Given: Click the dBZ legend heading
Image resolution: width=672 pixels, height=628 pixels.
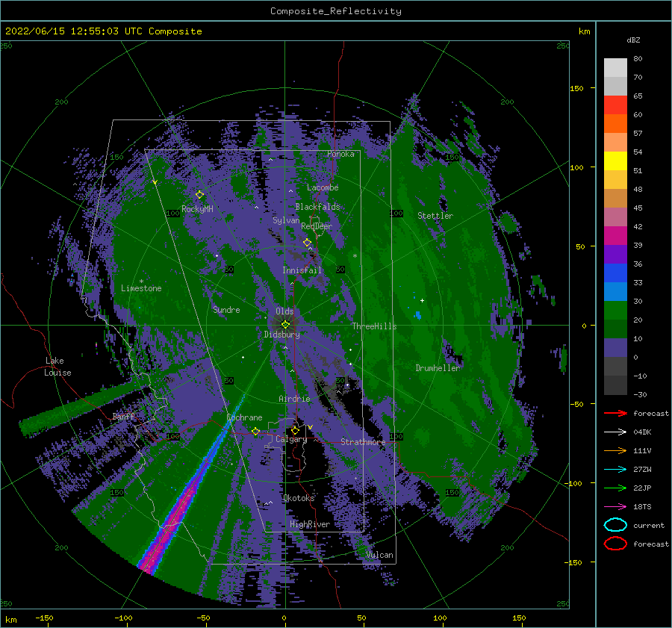Looking at the screenshot, I should coord(633,40).
